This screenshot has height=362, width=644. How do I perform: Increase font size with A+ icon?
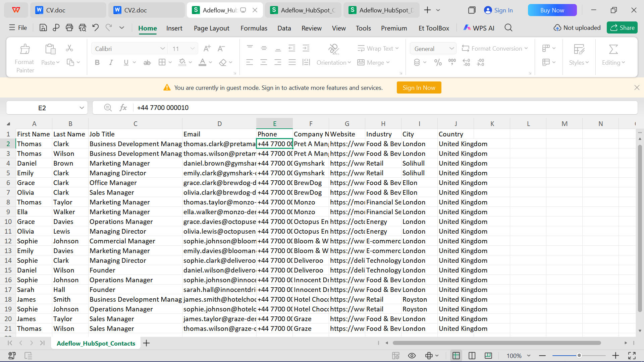[x=207, y=49]
